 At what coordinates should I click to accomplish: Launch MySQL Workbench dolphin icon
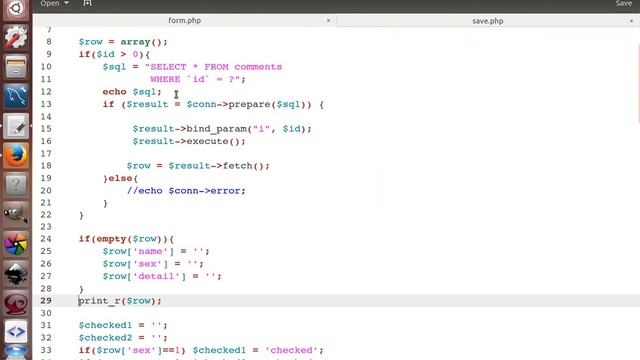(x=16, y=96)
